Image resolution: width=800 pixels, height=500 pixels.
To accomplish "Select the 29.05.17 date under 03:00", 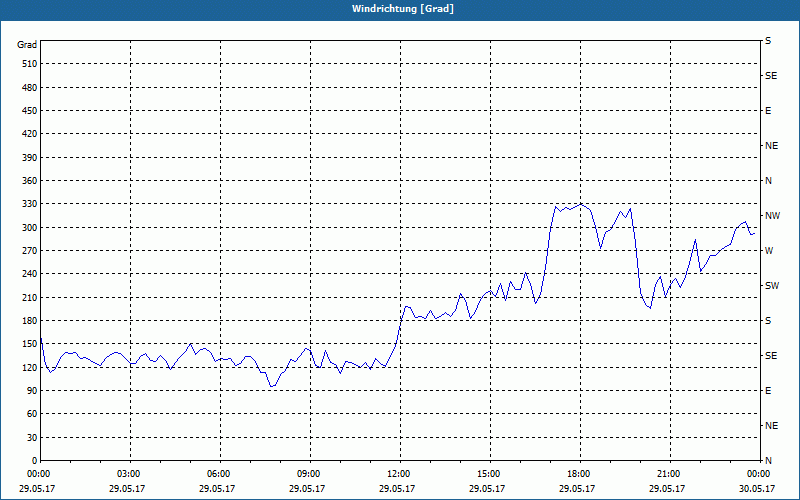I will click(127, 488).
